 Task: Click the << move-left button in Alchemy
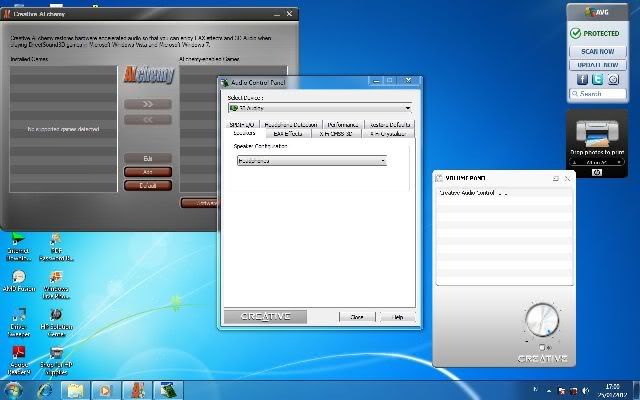click(x=148, y=120)
